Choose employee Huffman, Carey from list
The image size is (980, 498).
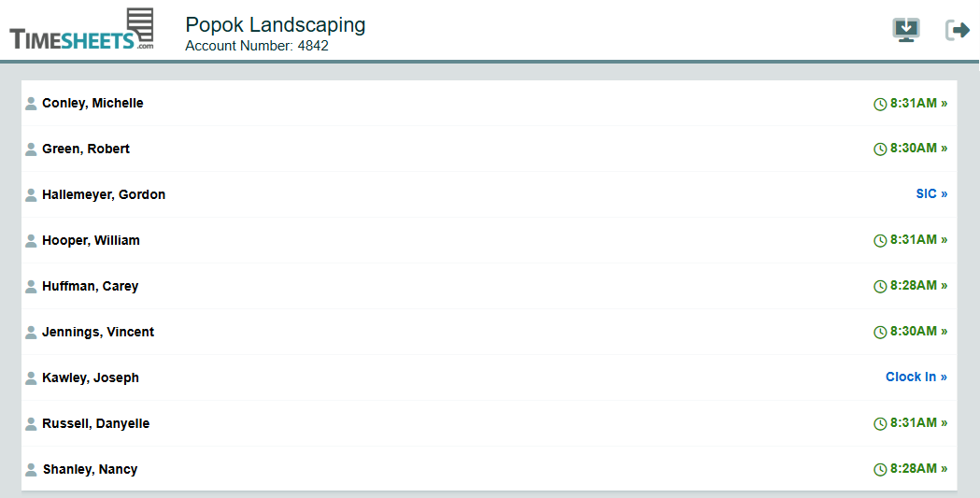click(90, 287)
